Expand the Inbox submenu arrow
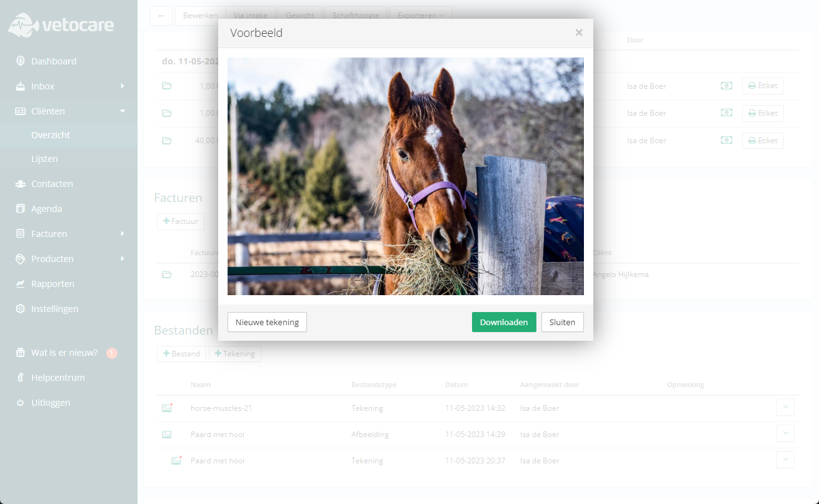 tap(123, 86)
